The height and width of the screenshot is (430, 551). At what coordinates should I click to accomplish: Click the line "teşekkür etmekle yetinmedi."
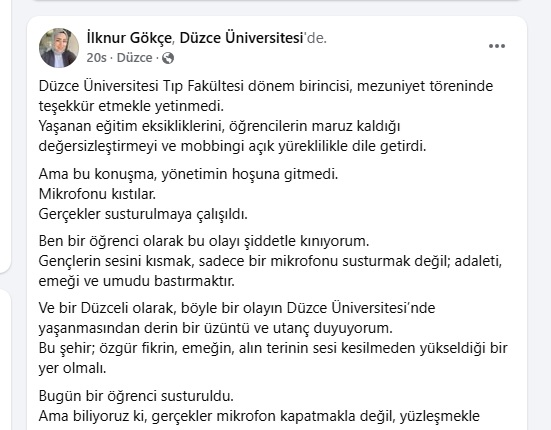click(x=131, y=106)
